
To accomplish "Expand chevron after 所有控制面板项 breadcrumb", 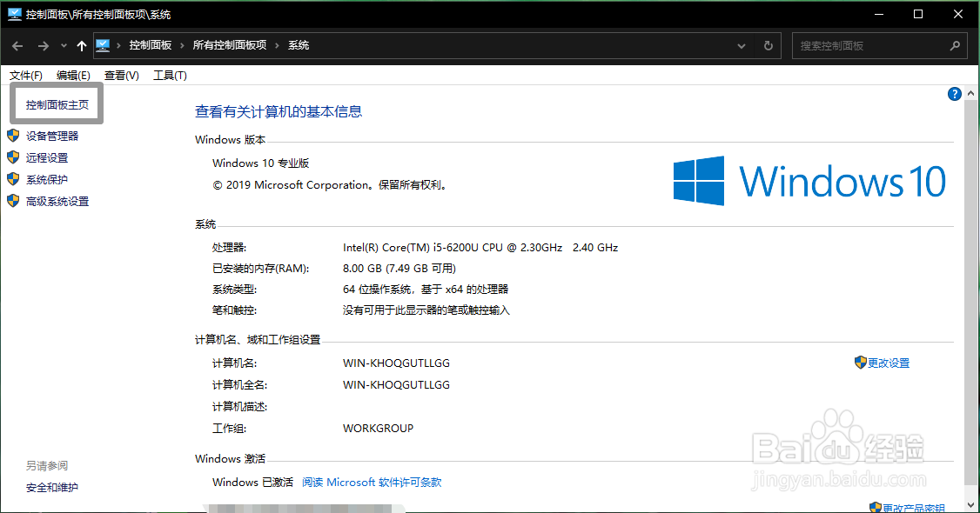I will click(277, 45).
